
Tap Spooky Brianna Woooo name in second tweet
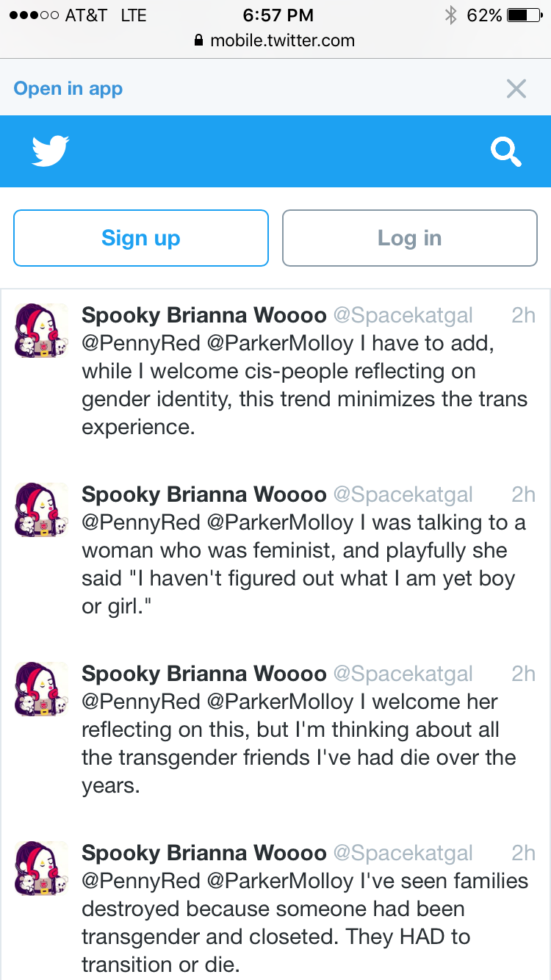(x=204, y=494)
